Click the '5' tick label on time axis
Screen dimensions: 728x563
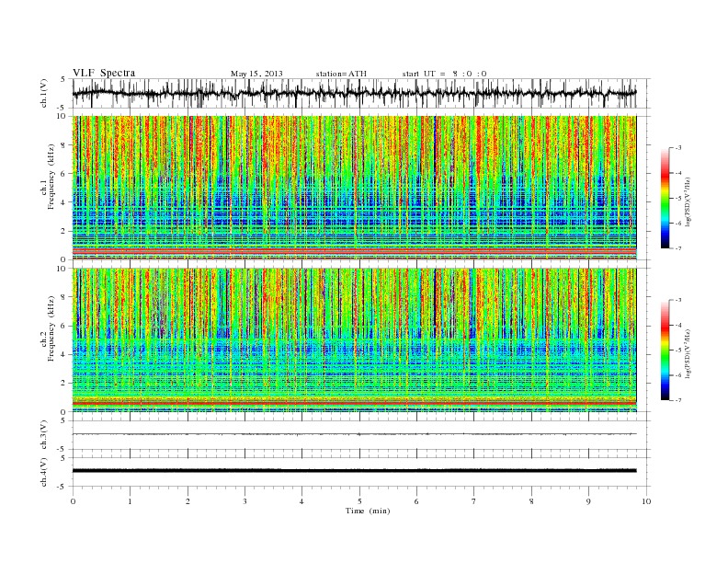[x=359, y=501]
